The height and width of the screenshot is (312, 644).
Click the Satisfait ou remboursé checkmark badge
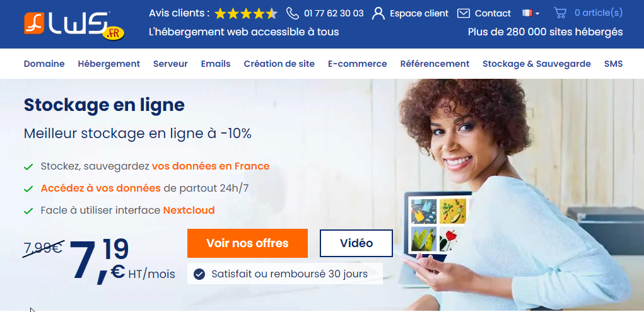pyautogui.click(x=199, y=274)
